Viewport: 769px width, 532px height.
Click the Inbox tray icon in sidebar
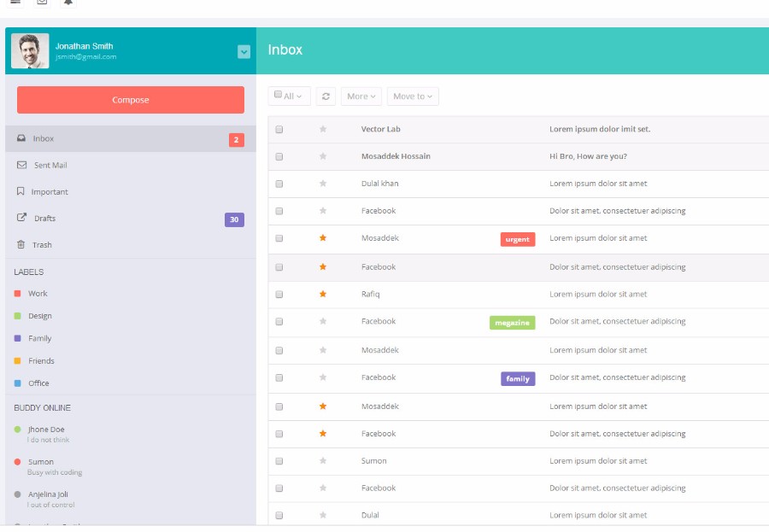(x=21, y=138)
